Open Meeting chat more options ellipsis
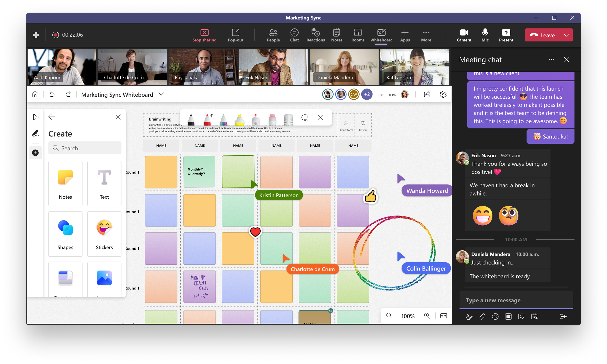607x364 pixels. (552, 59)
